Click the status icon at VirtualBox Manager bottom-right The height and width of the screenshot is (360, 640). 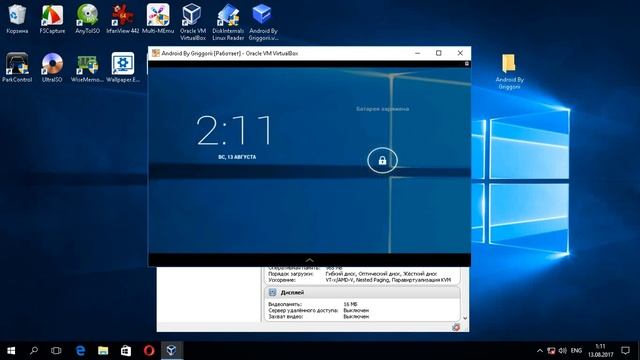coord(456,327)
